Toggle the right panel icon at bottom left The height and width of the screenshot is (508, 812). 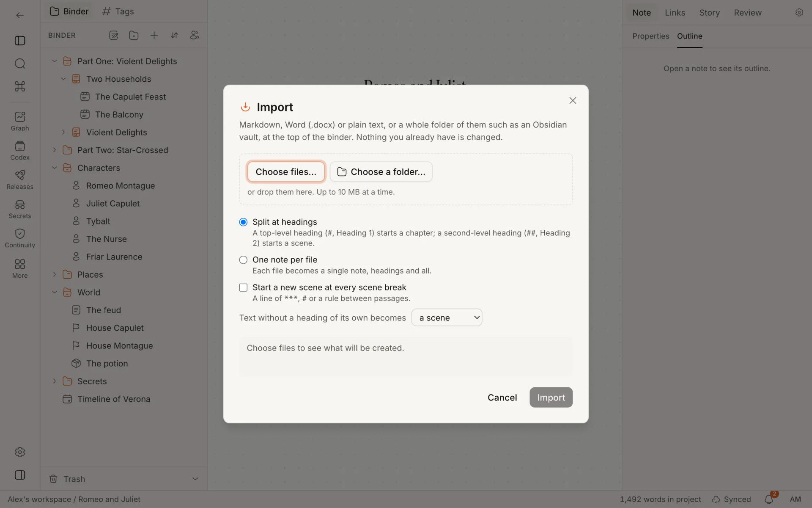pyautogui.click(x=20, y=475)
